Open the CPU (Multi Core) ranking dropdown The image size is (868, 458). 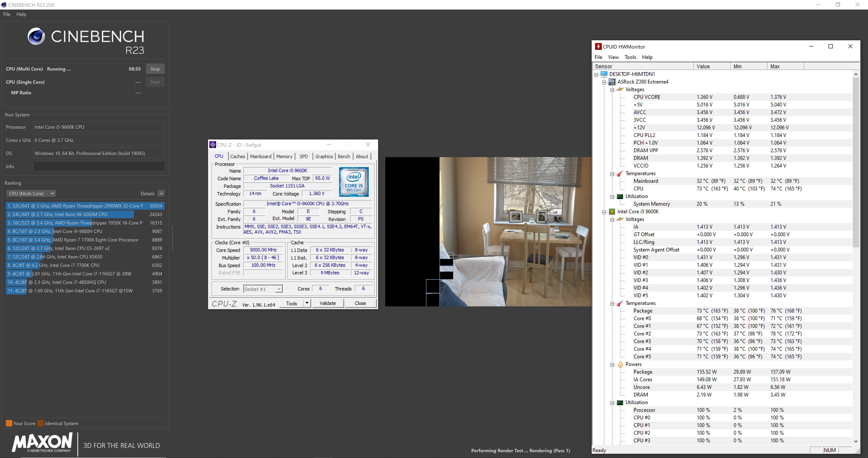(31, 194)
